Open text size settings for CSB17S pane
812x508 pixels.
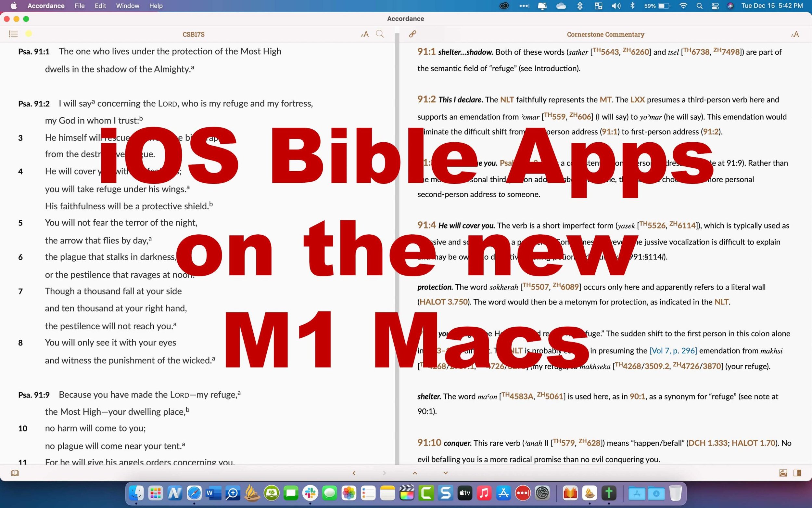[364, 34]
